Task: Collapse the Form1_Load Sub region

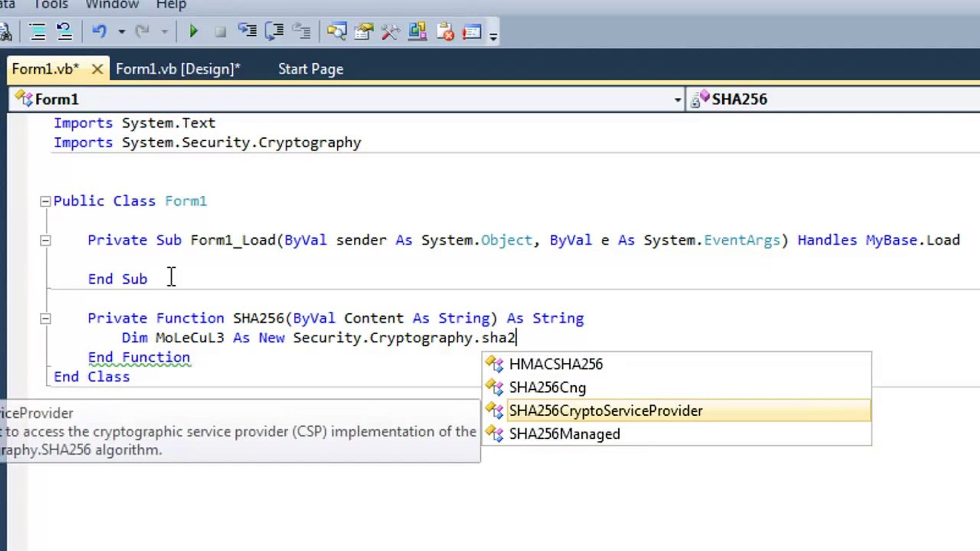Action: coord(45,240)
